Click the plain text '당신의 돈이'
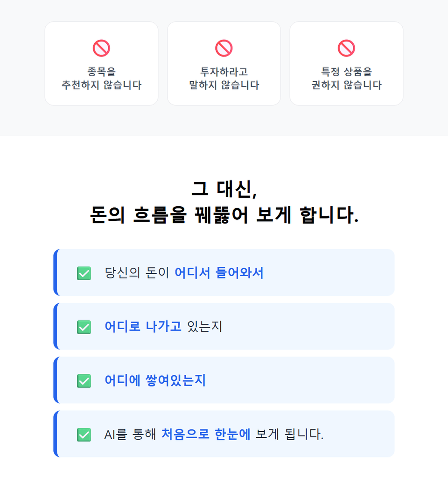This screenshot has height=484, width=448. [x=137, y=273]
